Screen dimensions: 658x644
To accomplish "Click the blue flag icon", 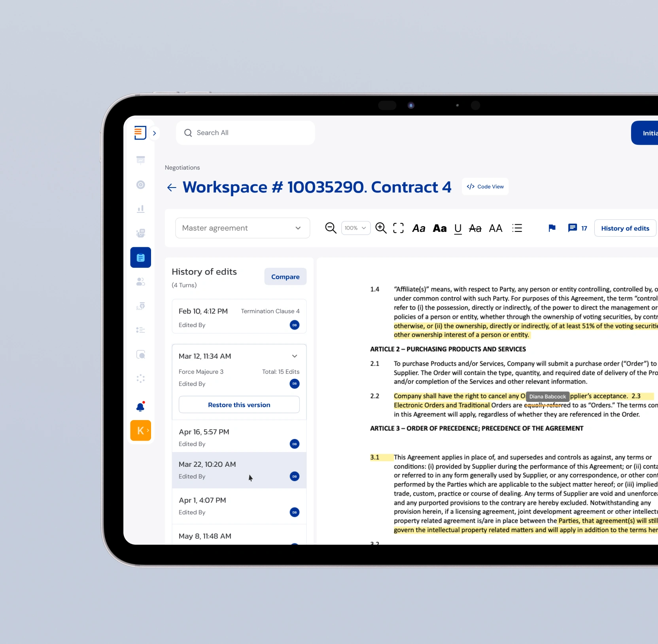I will [x=552, y=228].
